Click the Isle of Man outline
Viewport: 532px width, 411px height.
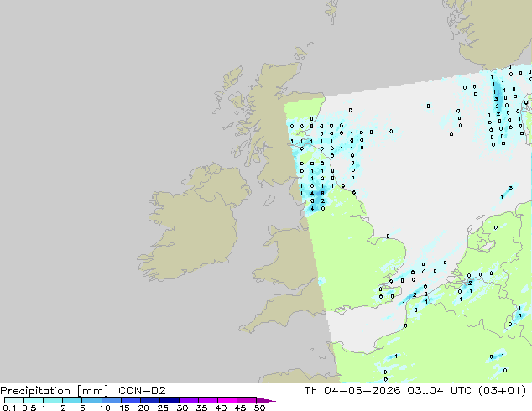point(269,200)
